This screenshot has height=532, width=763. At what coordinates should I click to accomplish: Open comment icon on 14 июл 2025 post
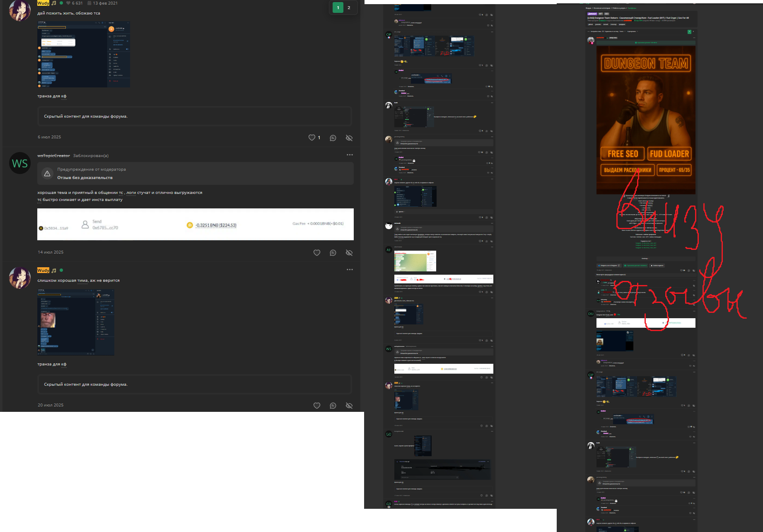(333, 253)
